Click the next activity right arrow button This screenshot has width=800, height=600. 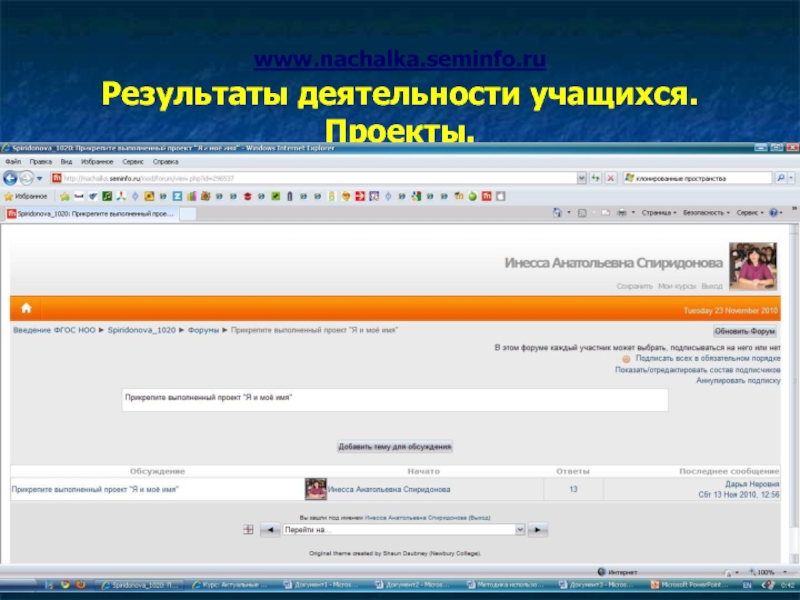coord(538,530)
